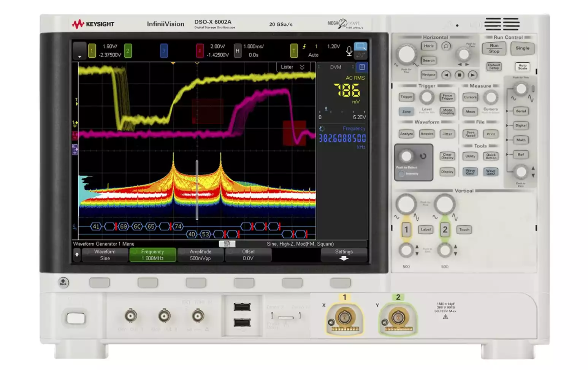588x370 pixels.
Task: Open the main menu dropdown arrow on screen
Action: (x=79, y=51)
